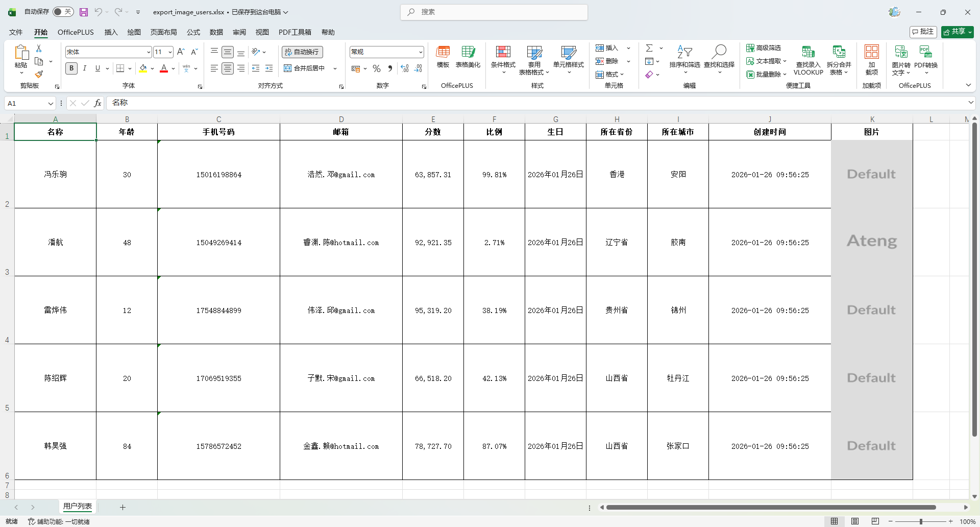The height and width of the screenshot is (527, 980).
Task: Click the 共享 share button
Action: pos(957,32)
